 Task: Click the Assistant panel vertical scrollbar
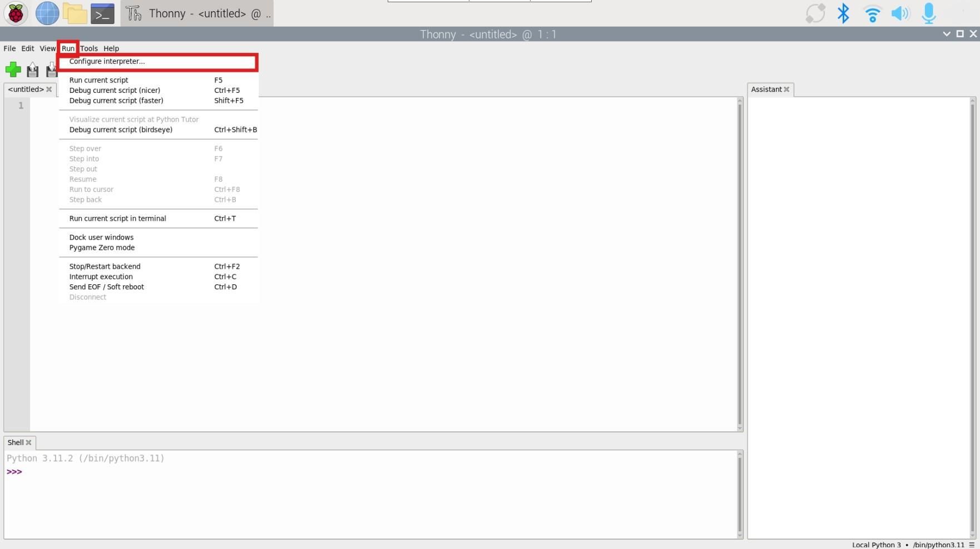972,318
